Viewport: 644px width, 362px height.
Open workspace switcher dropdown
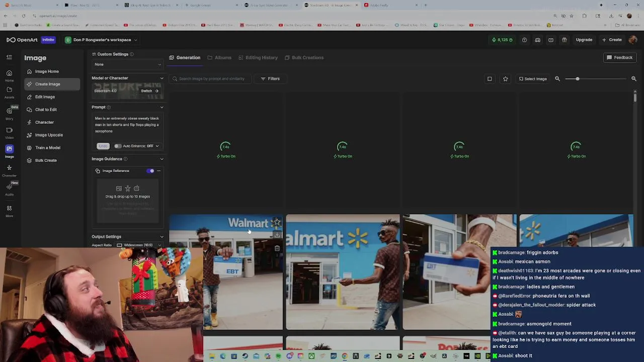point(100,40)
